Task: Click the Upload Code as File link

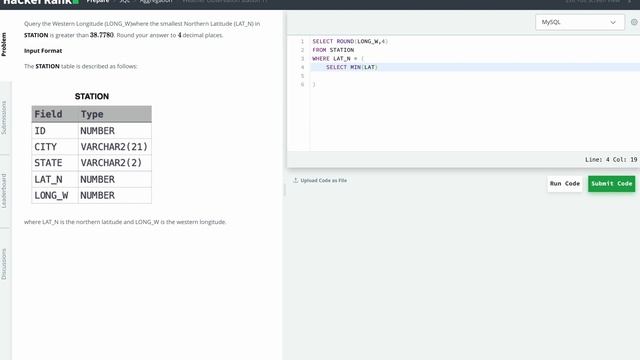Action: click(324, 180)
